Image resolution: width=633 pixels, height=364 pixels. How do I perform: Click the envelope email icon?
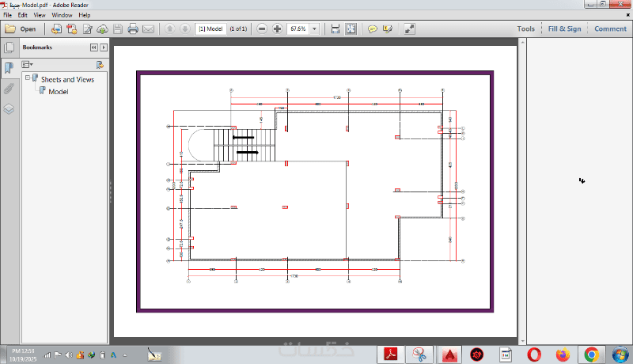tap(148, 29)
